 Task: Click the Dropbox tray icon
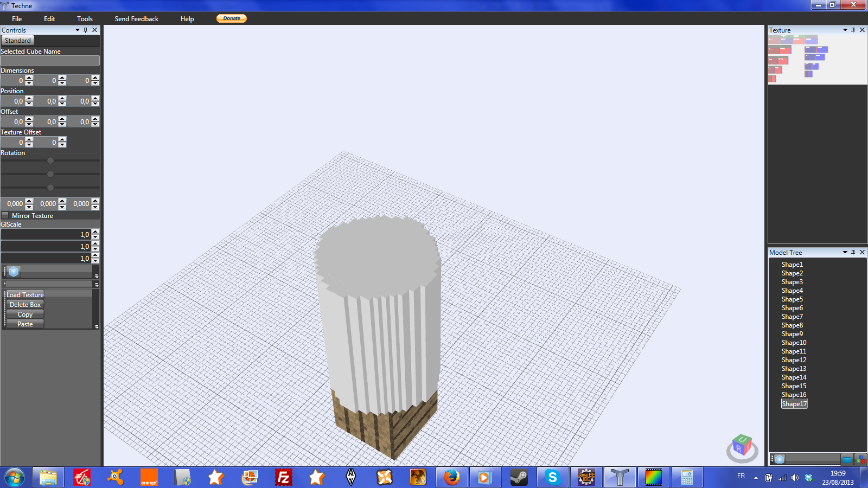(x=809, y=478)
